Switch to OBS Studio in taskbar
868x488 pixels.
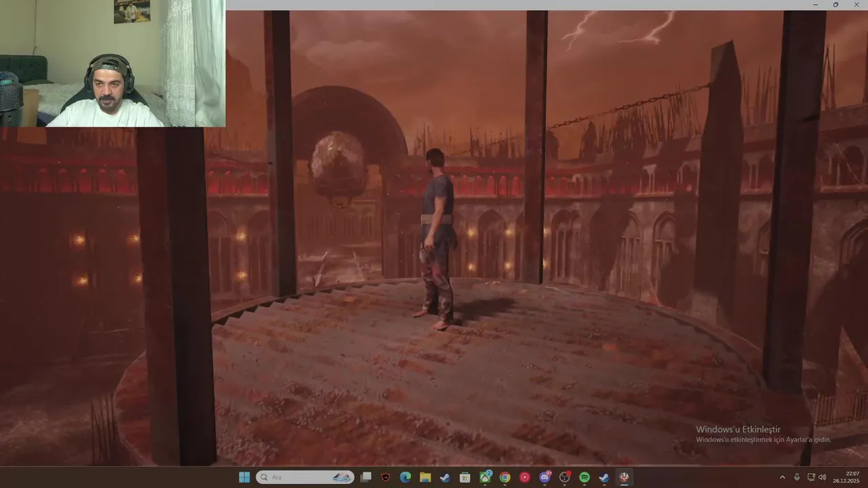(565, 477)
